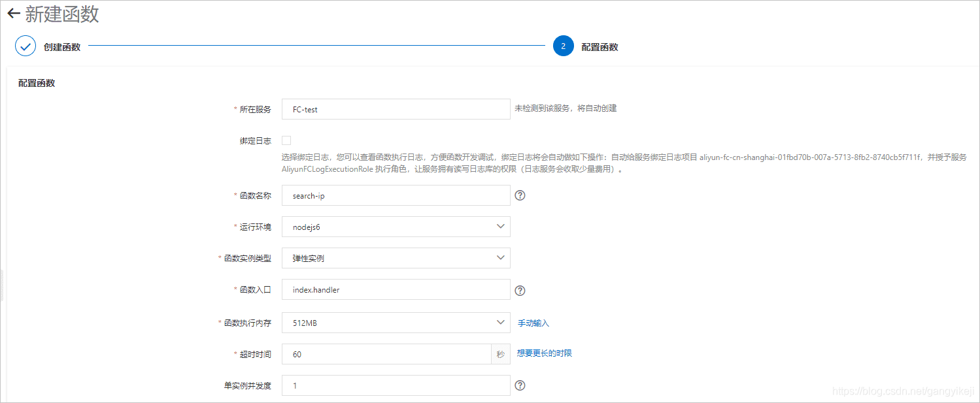Click the 函数名称 input containing search-ip
The image size is (980, 403).
point(396,195)
